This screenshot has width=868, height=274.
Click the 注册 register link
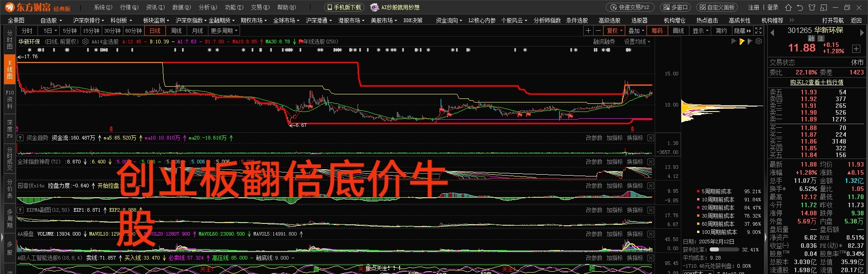[x=754, y=7]
